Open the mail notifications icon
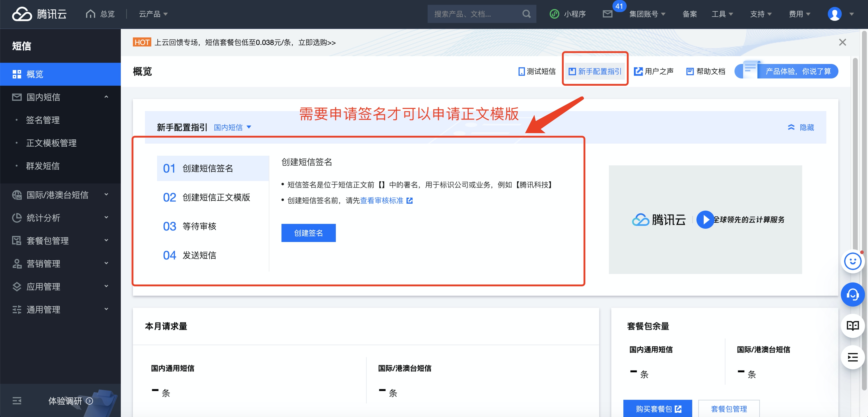The width and height of the screenshot is (868, 417). (607, 14)
